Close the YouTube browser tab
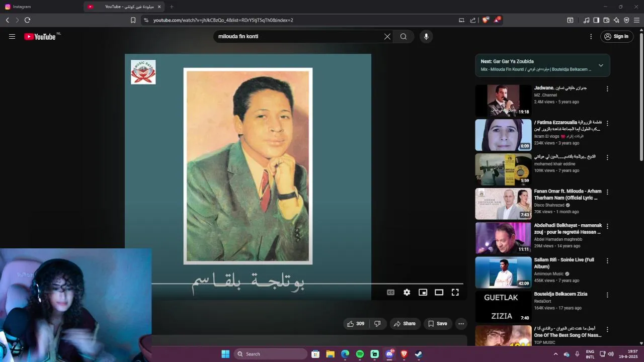 pos(159,7)
